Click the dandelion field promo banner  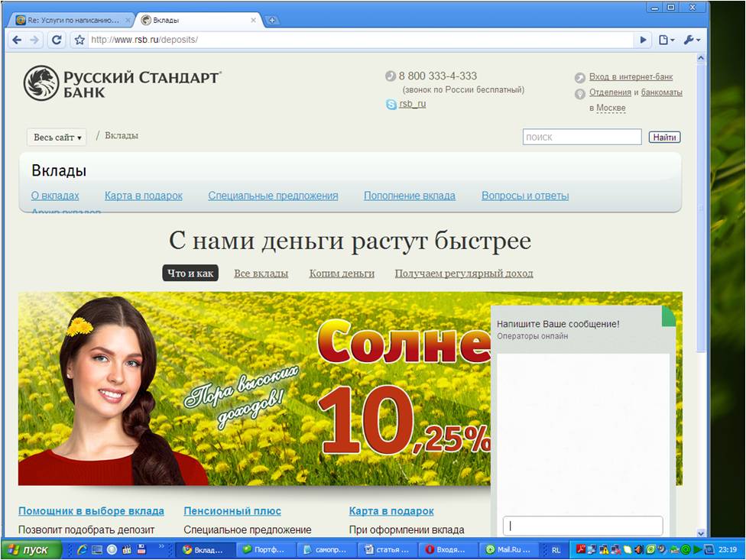[x=255, y=389]
